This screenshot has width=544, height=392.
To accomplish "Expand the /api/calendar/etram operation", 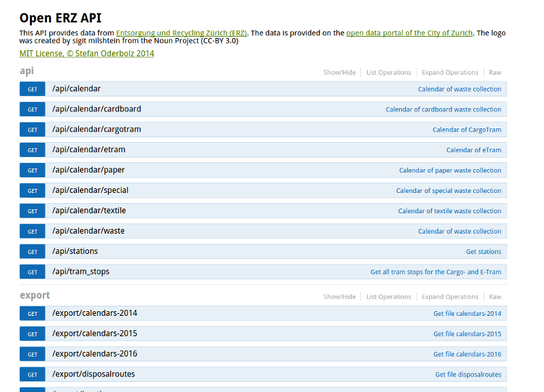I will [88, 150].
